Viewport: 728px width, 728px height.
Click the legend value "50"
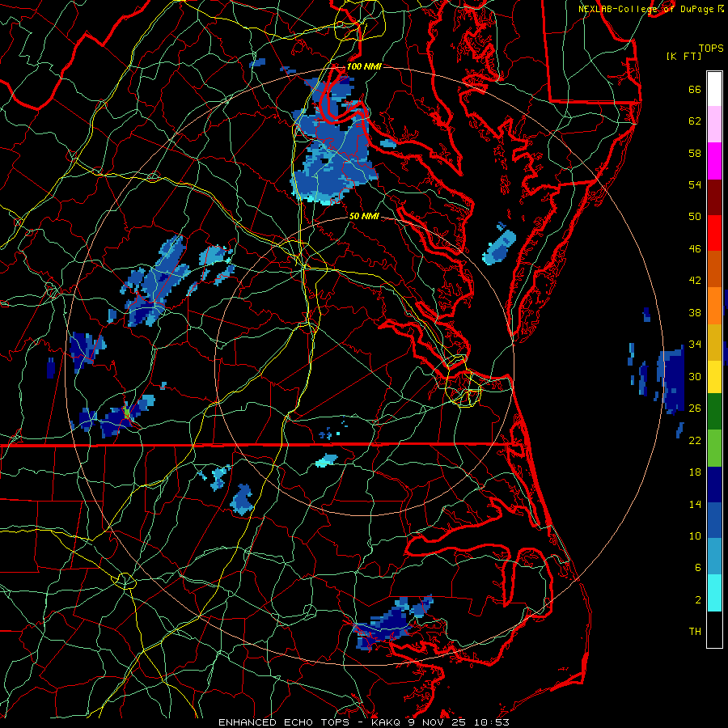tap(695, 217)
